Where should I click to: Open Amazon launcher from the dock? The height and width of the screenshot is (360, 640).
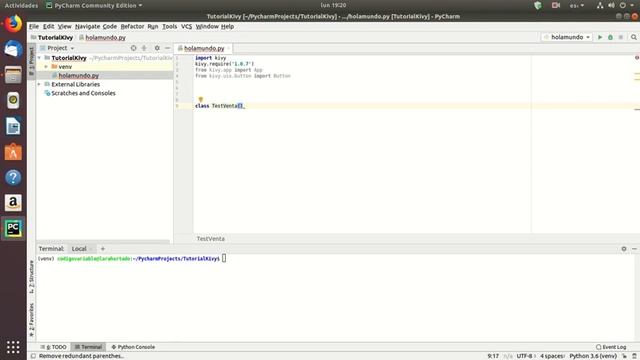point(13,202)
